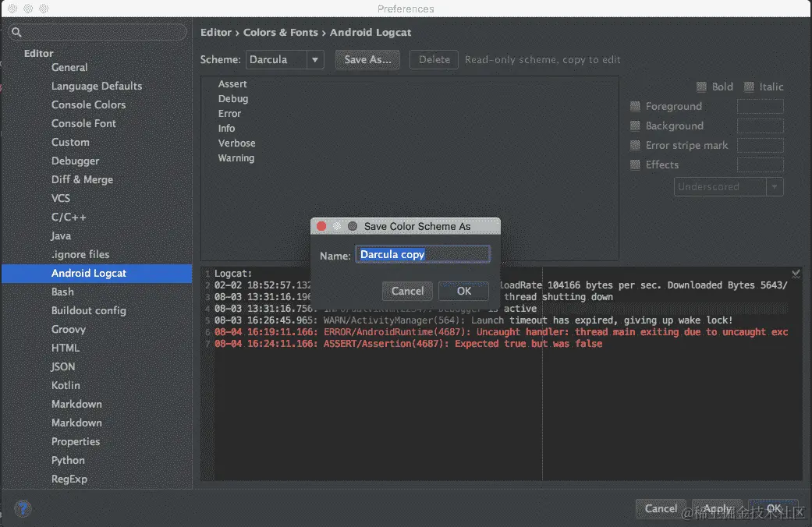The height and width of the screenshot is (527, 812).
Task: Open Bash colors in sidebar
Action: coord(62,292)
